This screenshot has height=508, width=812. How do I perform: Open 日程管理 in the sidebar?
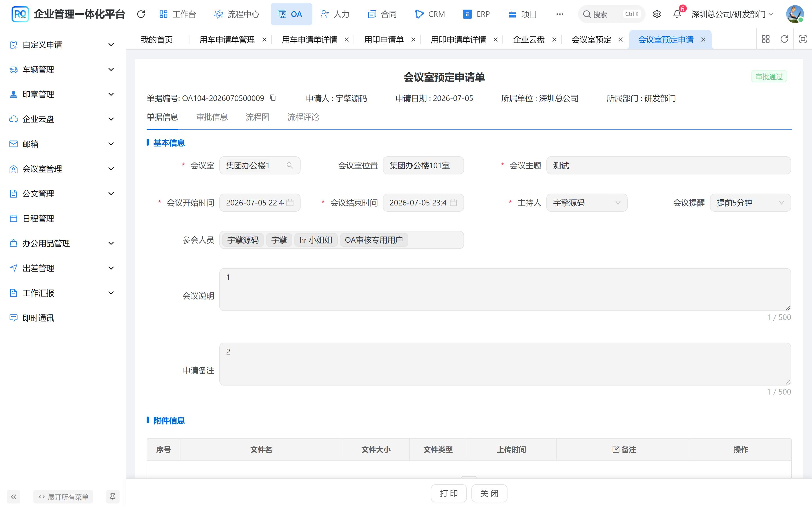62,218
